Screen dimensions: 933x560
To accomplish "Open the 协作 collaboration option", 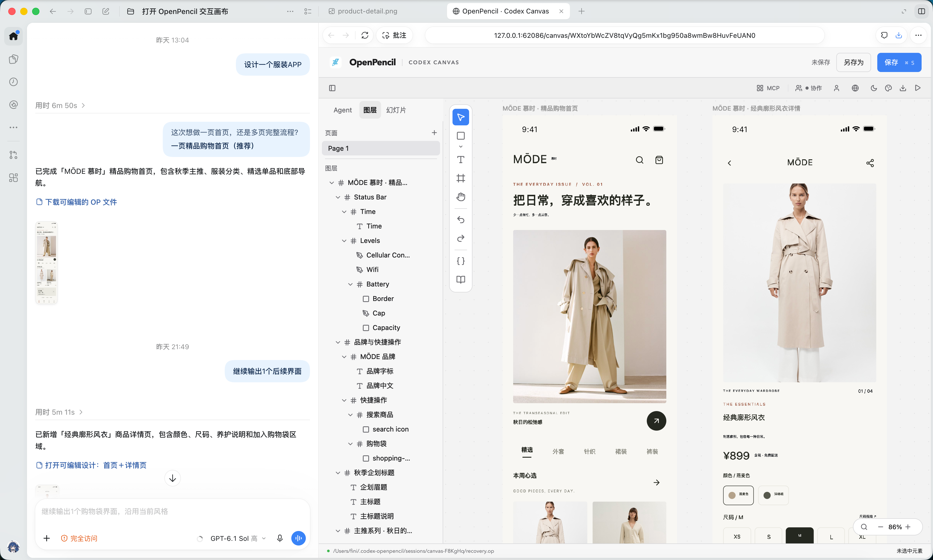I will tap(808, 88).
